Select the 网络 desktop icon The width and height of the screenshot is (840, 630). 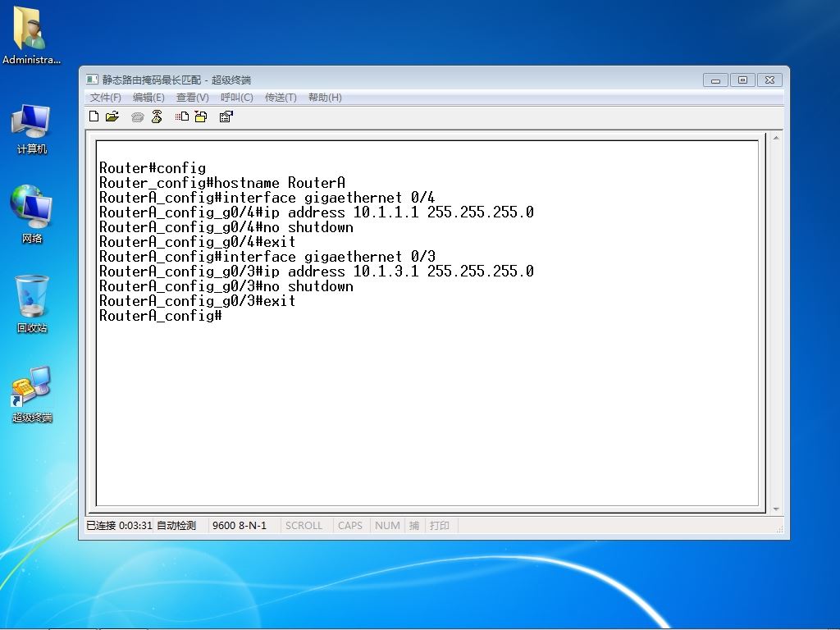[x=32, y=214]
